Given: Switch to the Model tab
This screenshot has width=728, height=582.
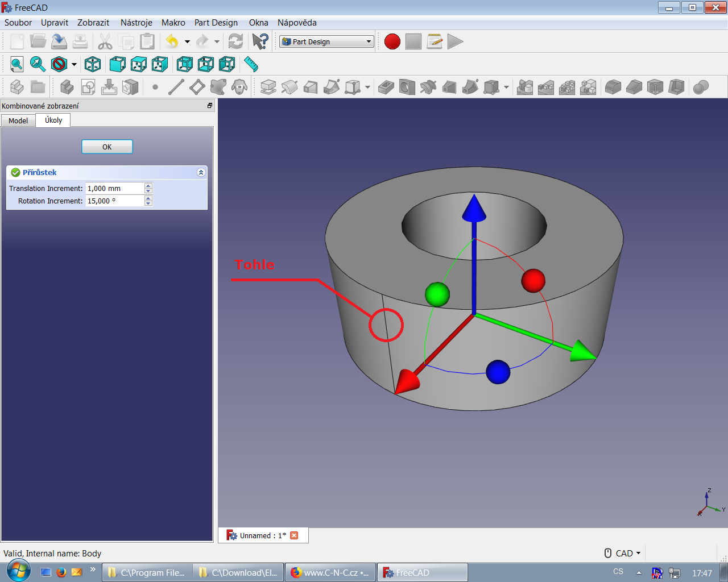Looking at the screenshot, I should point(18,120).
